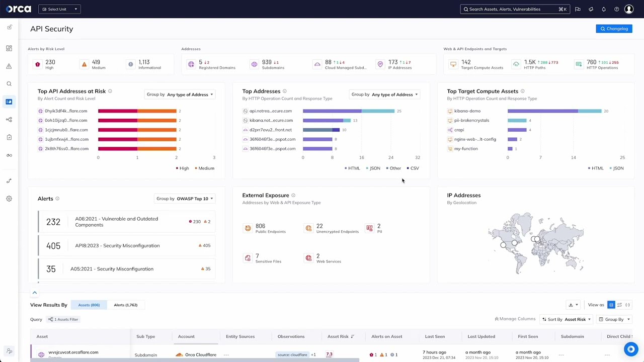The height and width of the screenshot is (362, 644).
Task: Switch to the flow view mode
Action: coord(619,305)
